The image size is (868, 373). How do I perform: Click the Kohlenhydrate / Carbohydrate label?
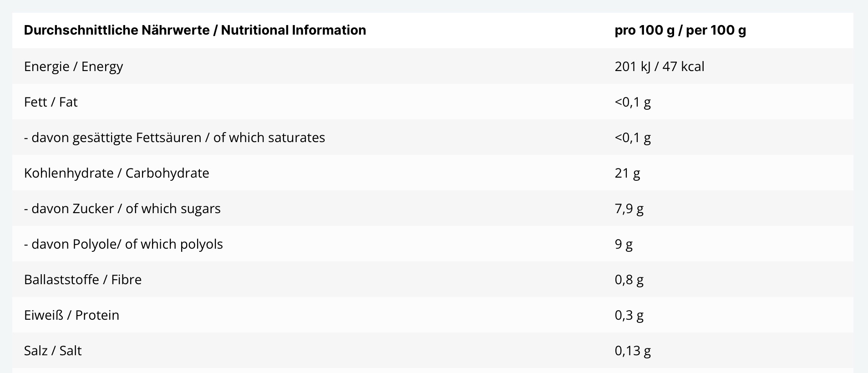point(117,173)
